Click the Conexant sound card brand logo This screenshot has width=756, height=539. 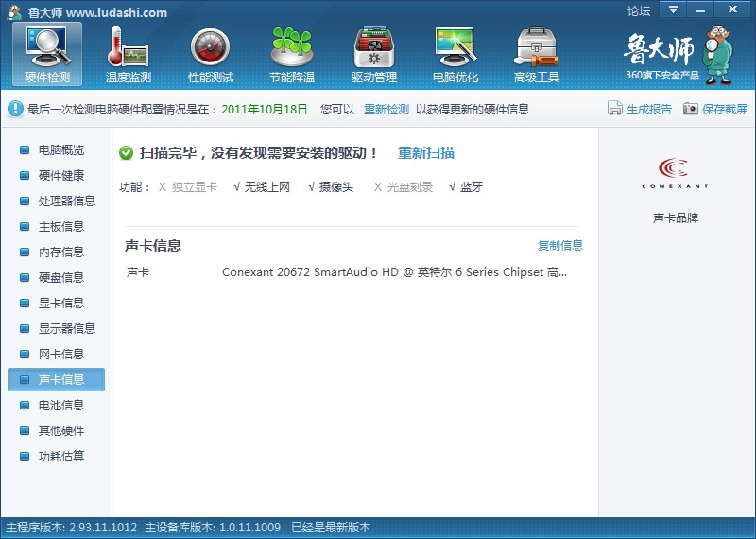pyautogui.click(x=676, y=173)
